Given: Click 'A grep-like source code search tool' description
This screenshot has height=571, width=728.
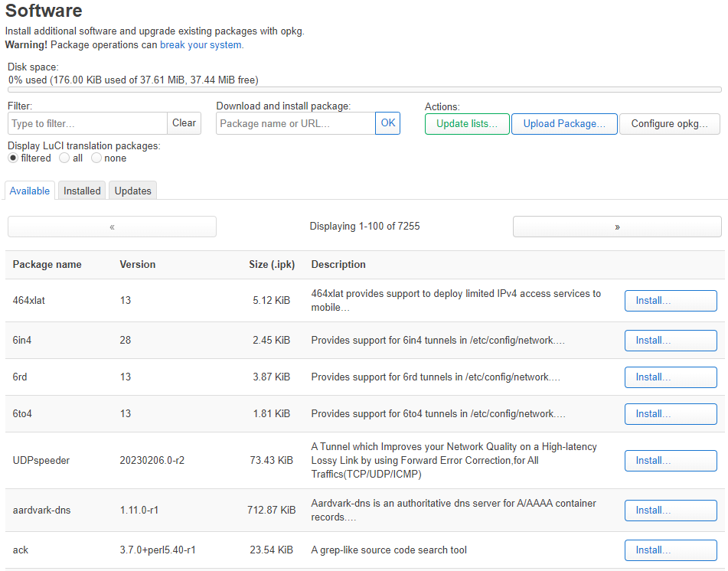Looking at the screenshot, I should click(389, 550).
